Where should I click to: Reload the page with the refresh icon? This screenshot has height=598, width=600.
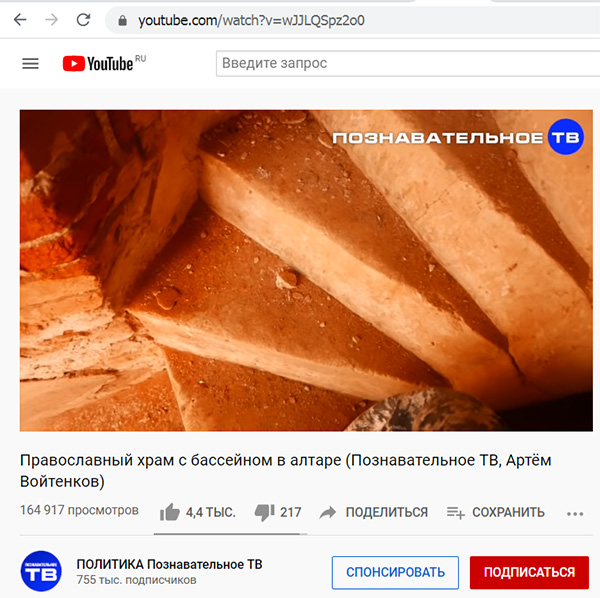tap(83, 20)
